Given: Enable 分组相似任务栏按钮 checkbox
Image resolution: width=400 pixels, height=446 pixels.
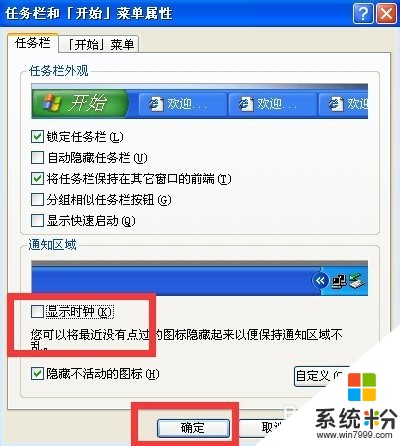Looking at the screenshot, I should [x=37, y=200].
